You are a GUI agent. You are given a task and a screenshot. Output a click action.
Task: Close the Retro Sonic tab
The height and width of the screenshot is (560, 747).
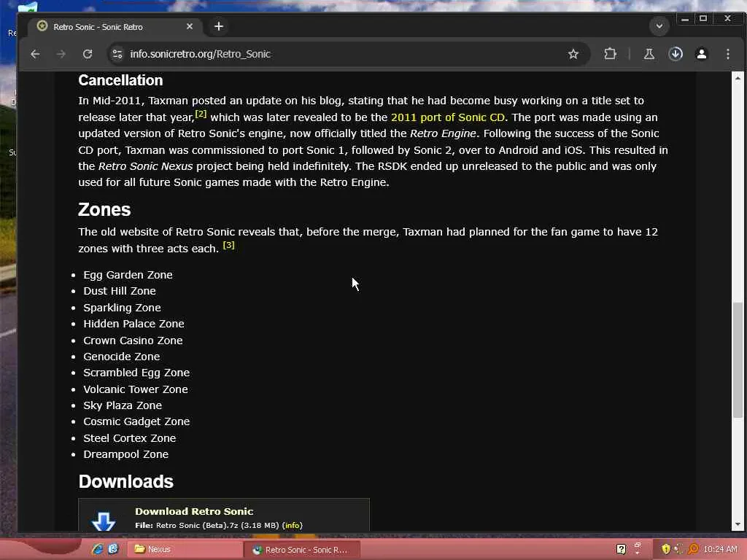190,27
